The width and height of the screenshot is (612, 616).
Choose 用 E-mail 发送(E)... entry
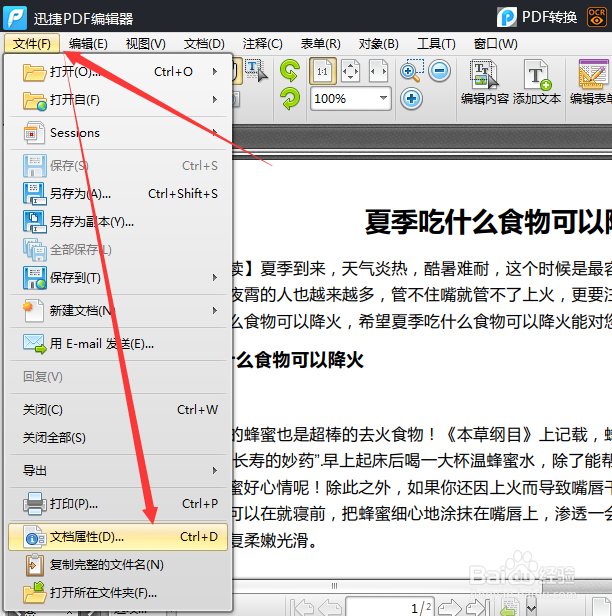coord(118,344)
